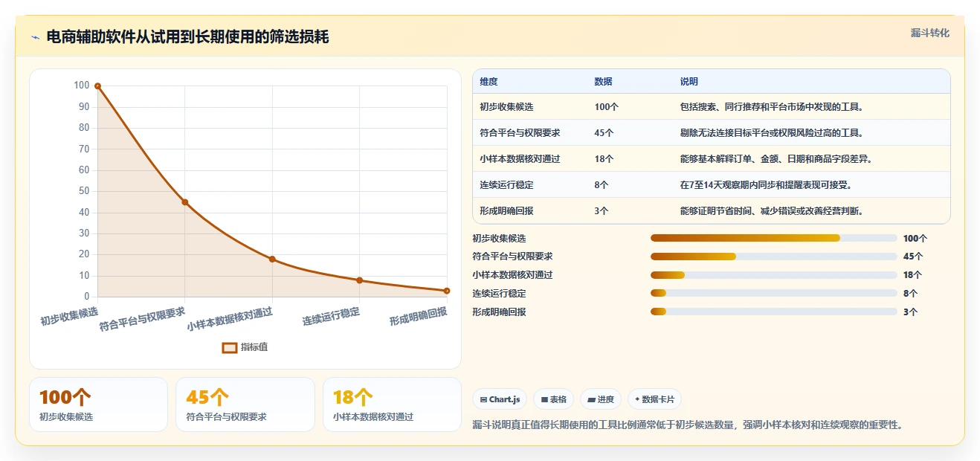Select table cell 小样本数据核对通过
Image resolution: width=980 pixels, height=461 pixels.
[x=520, y=159]
